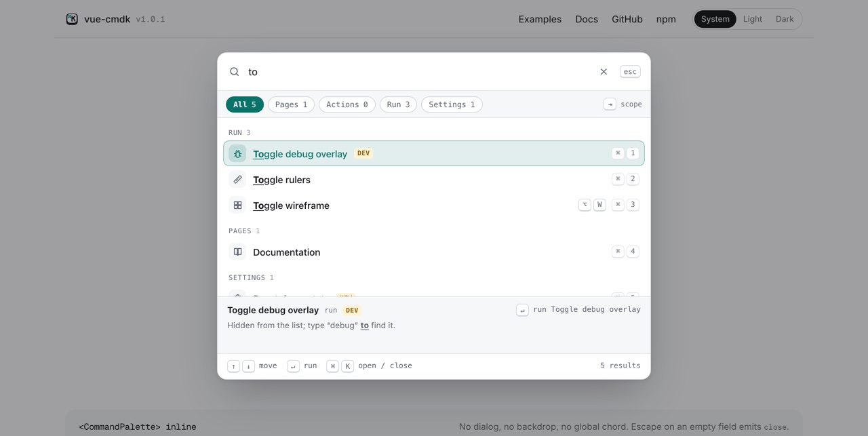The width and height of the screenshot is (868, 436).
Task: Filter by Pages 1 tab
Action: 291,104
